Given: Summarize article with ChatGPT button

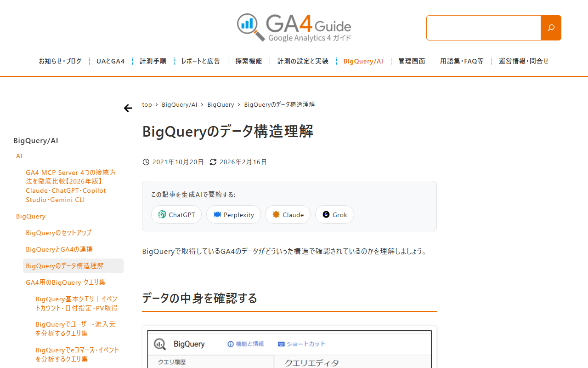Looking at the screenshot, I should (x=176, y=214).
